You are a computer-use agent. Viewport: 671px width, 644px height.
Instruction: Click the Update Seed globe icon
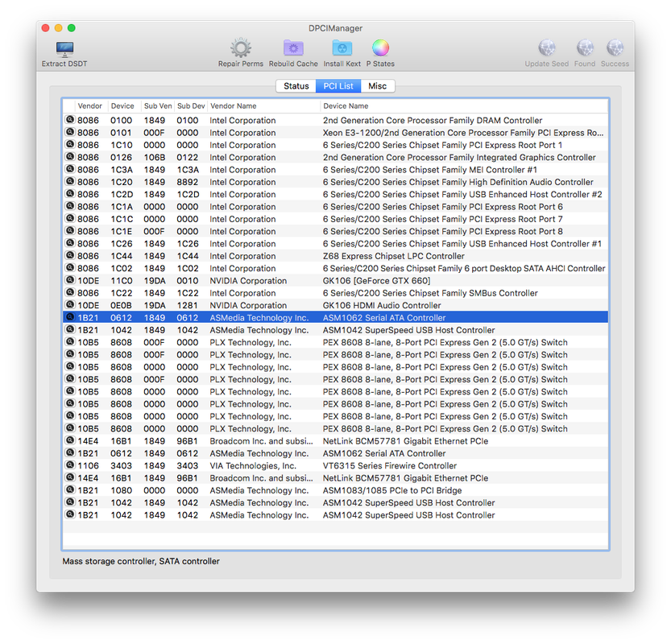click(546, 47)
